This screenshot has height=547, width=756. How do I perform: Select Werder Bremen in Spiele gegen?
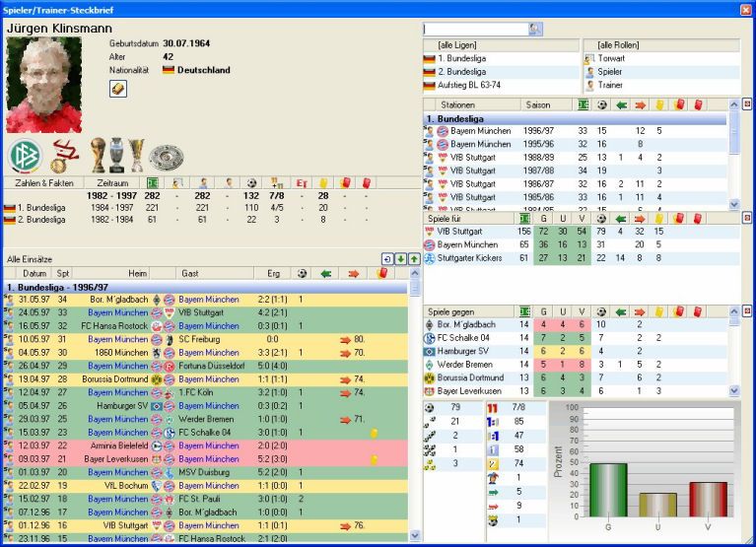(x=576, y=365)
